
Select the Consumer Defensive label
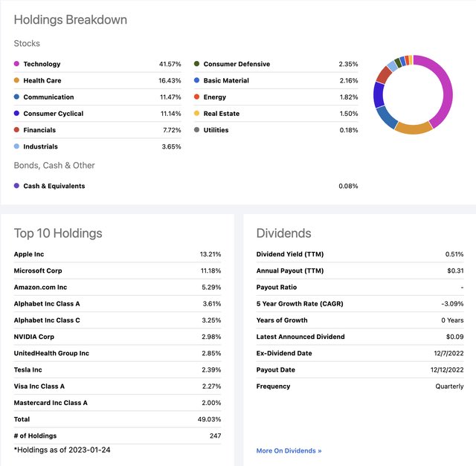237,64
